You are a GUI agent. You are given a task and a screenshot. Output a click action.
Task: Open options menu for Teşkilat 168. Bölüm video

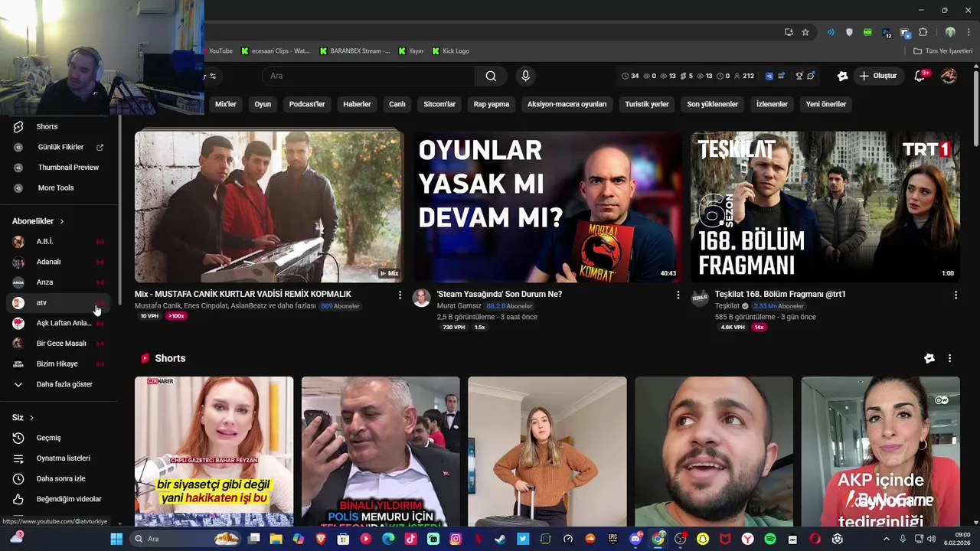pos(955,295)
